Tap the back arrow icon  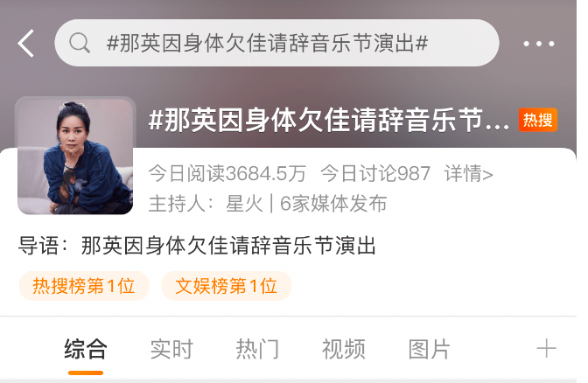coord(26,44)
